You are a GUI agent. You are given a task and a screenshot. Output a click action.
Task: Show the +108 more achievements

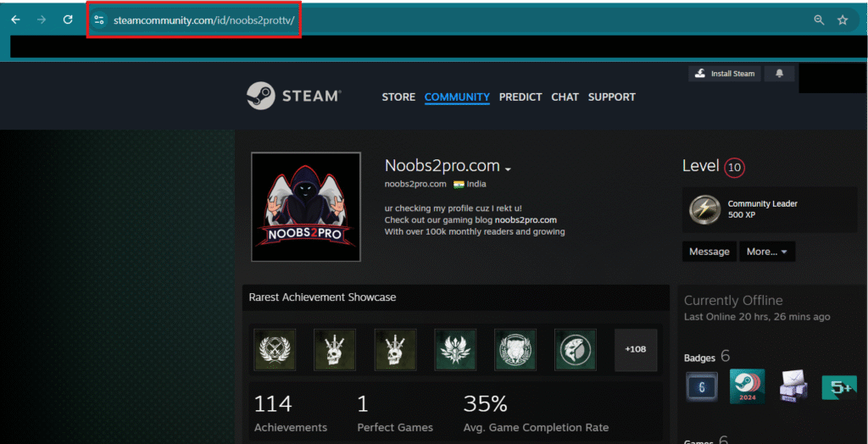tap(636, 350)
